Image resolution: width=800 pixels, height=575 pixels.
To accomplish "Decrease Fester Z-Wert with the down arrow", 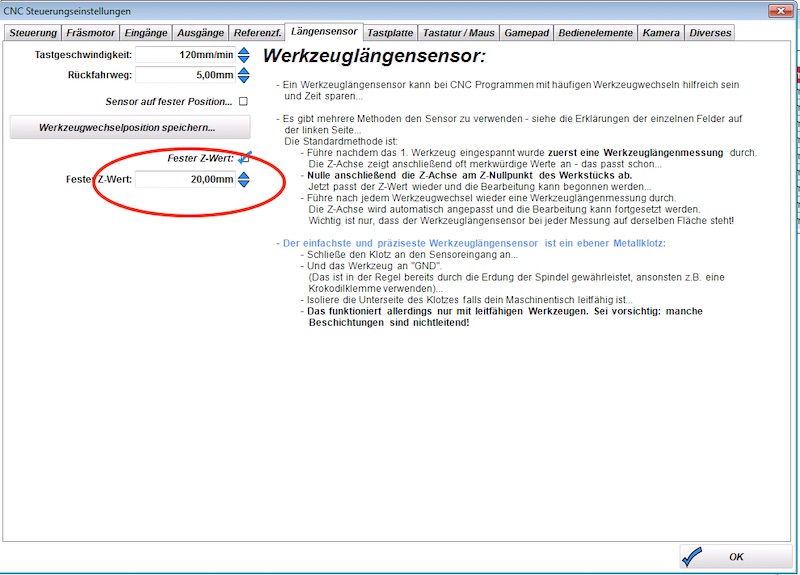I will point(243,185).
